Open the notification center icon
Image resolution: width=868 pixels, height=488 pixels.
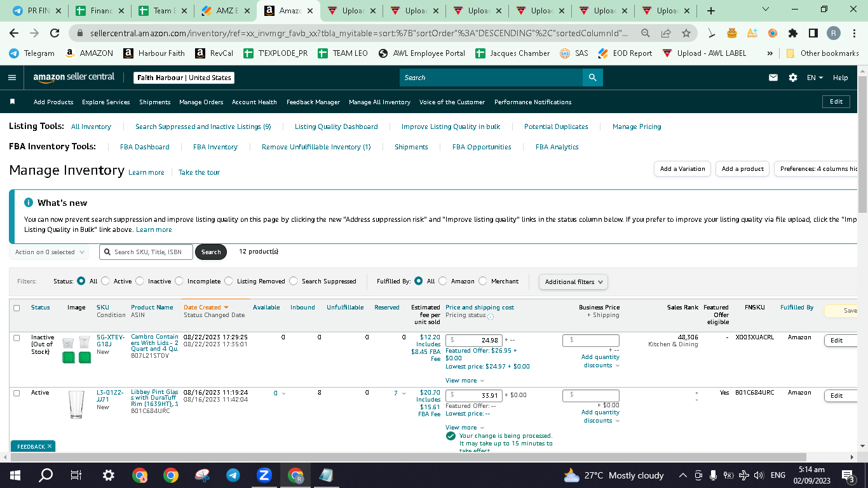coord(848,475)
